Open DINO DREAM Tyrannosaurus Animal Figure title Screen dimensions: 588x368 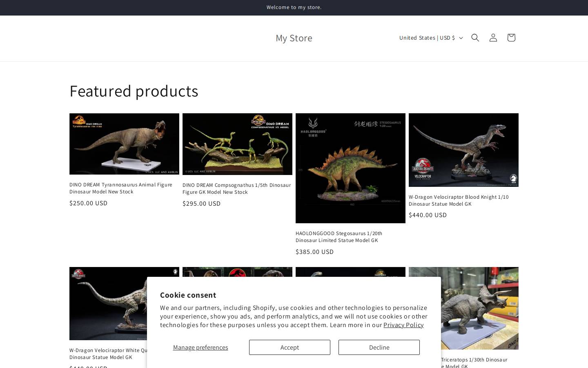(121, 188)
